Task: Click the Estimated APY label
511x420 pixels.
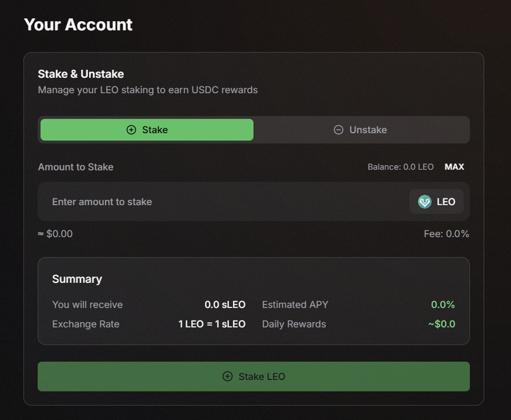Action: pyautogui.click(x=295, y=305)
